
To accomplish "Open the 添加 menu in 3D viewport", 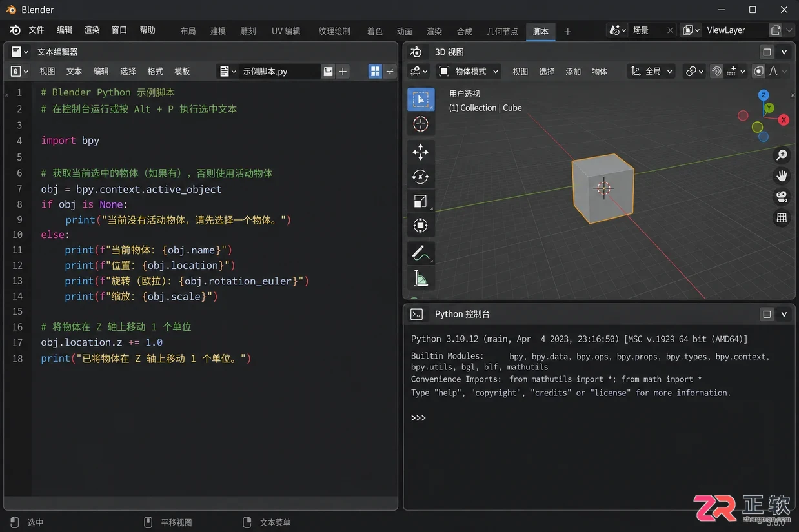I will click(x=573, y=72).
